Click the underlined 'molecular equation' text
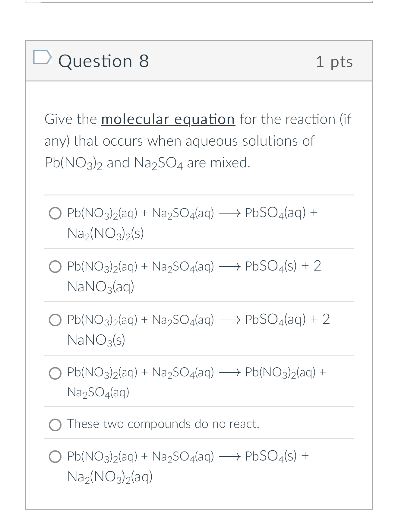Image resolution: width=398 pixels, height=532 pixels. point(168,119)
